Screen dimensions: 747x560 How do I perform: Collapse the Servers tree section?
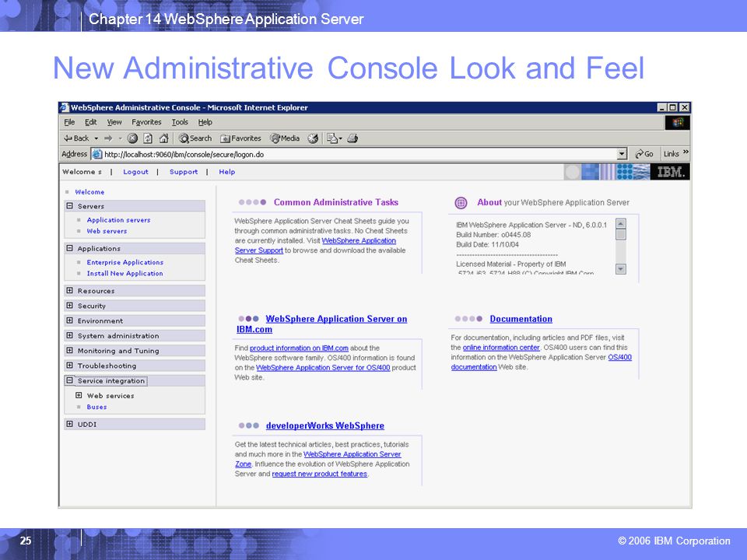pyautogui.click(x=70, y=205)
